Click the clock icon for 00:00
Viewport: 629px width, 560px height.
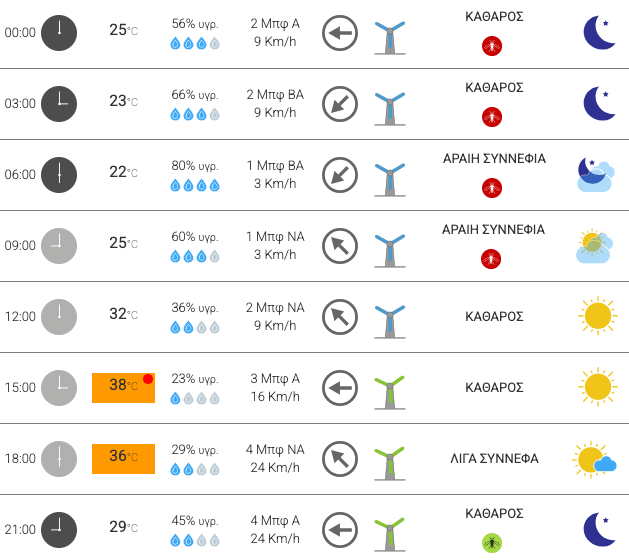(x=59, y=33)
